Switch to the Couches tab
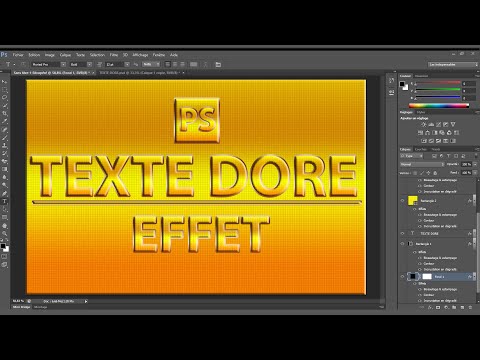Viewport: 480px width, 360px height. point(421,149)
